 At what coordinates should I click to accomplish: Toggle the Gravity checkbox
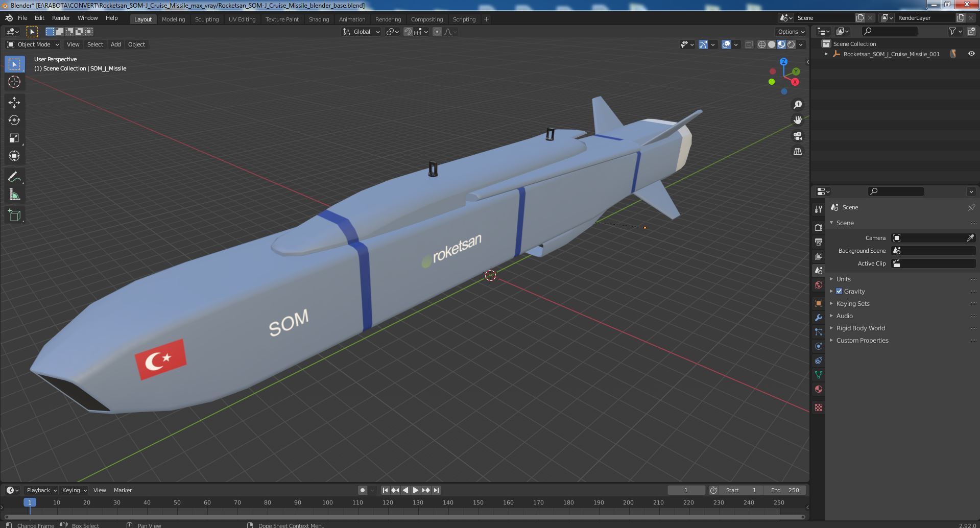click(x=839, y=291)
